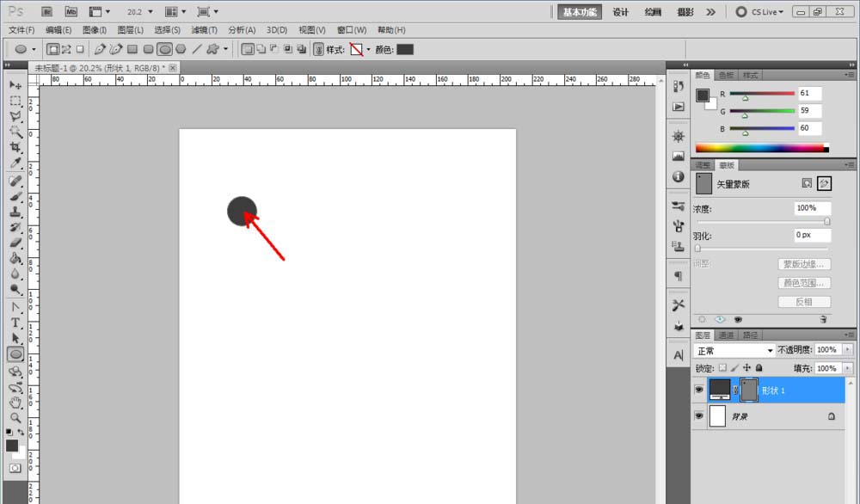This screenshot has width=860, height=504.
Task: Select the Pen tool in toolbox
Action: coord(15,307)
